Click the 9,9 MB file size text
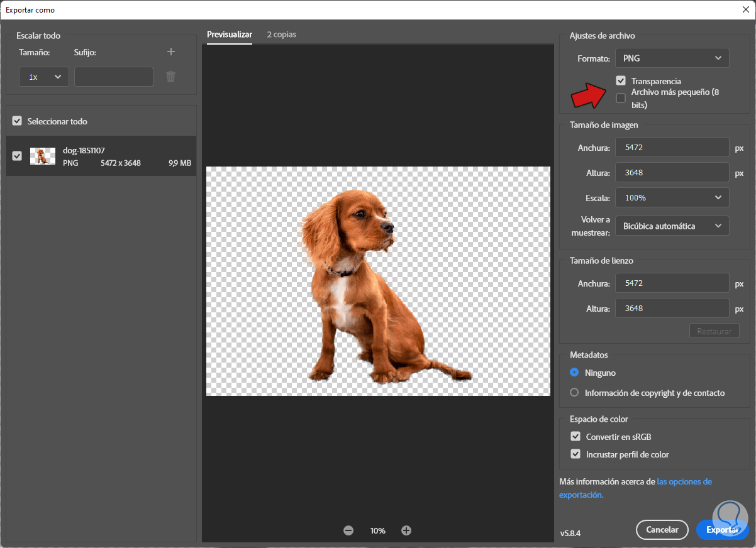 tap(180, 163)
